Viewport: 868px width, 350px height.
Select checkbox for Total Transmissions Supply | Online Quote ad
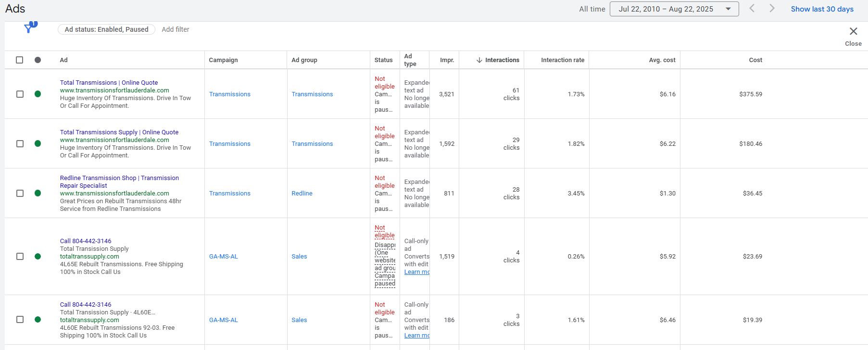[x=20, y=143]
